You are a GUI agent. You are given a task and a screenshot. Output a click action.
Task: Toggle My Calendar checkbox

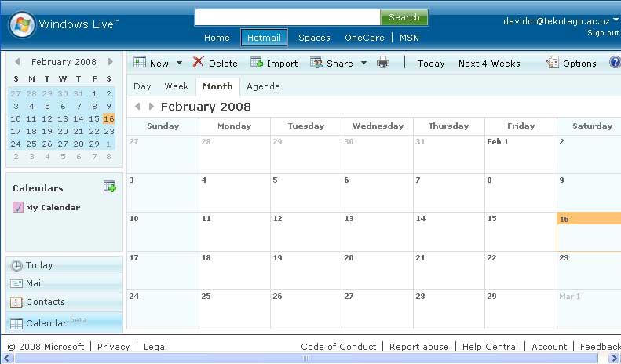[x=18, y=207]
